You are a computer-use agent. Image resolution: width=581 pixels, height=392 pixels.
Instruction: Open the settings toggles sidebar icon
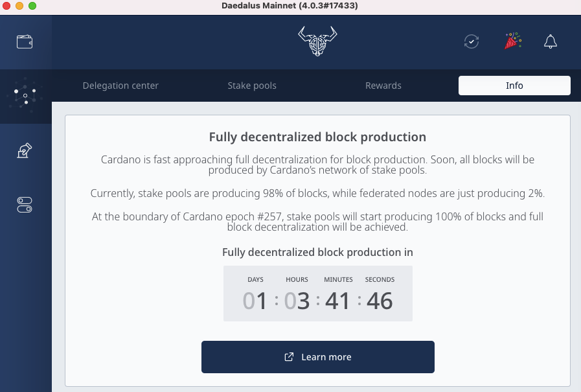click(25, 205)
